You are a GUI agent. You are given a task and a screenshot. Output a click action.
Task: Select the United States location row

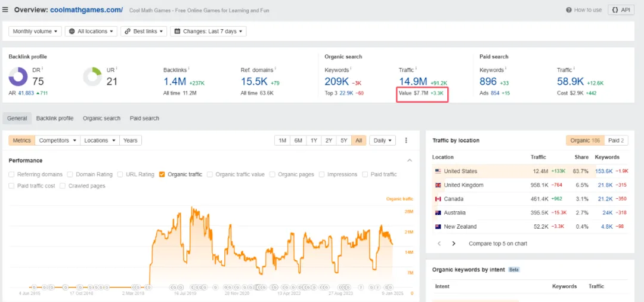coord(530,171)
